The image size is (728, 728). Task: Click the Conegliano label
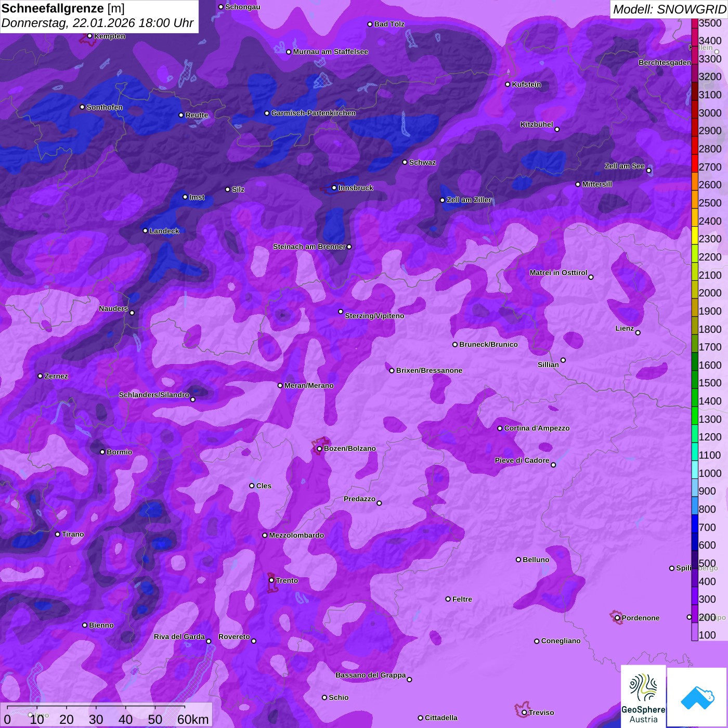[561, 641]
